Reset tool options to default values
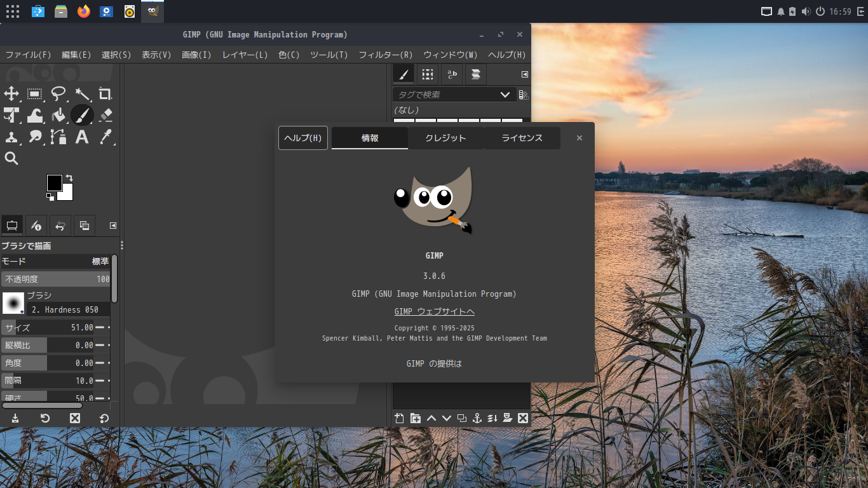The image size is (868, 488). point(104,418)
